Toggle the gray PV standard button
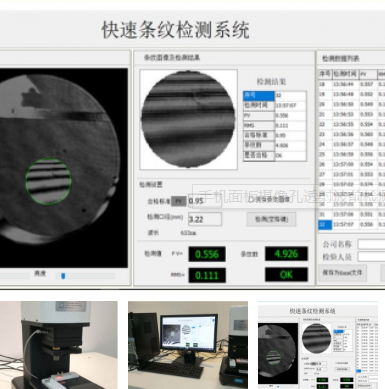The height and width of the screenshot is (389, 385). 179,201
